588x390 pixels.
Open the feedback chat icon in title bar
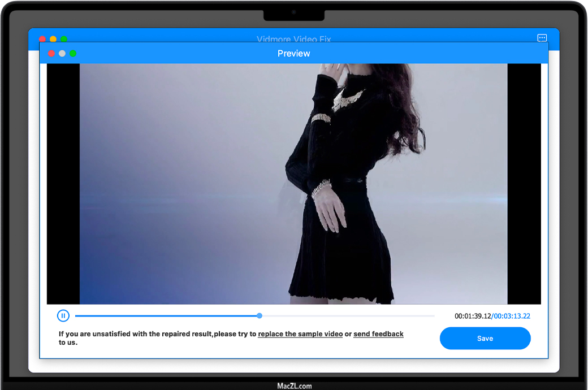[542, 38]
